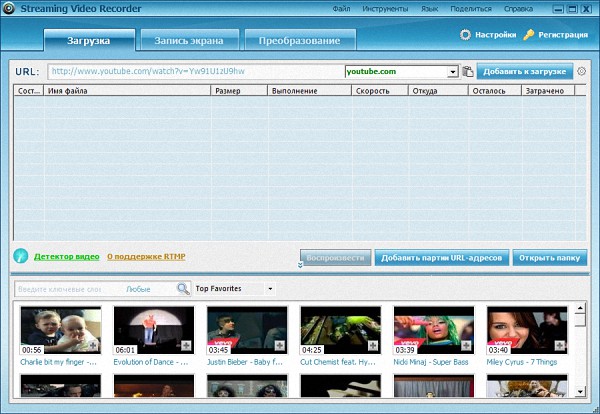Switch to the Запись экрана tab
Image resolution: width=600 pixels, height=414 pixels.
[x=189, y=40]
